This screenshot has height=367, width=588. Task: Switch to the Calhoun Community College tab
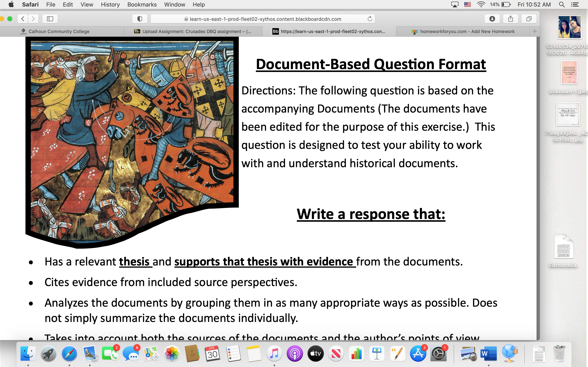[x=59, y=31]
